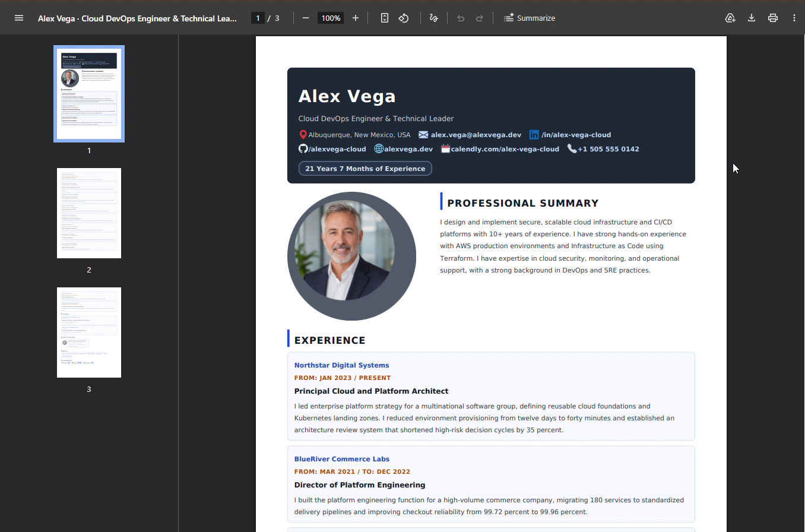Click the GitHub logo icon
The image size is (805, 532).
(303, 149)
